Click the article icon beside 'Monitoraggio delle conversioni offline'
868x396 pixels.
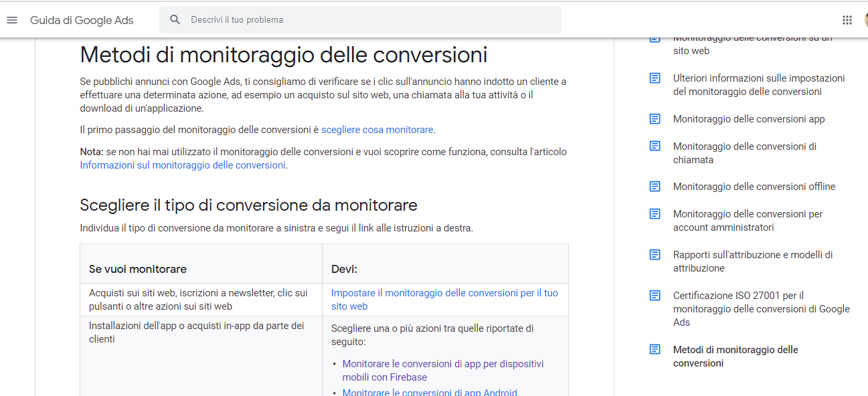click(x=655, y=187)
